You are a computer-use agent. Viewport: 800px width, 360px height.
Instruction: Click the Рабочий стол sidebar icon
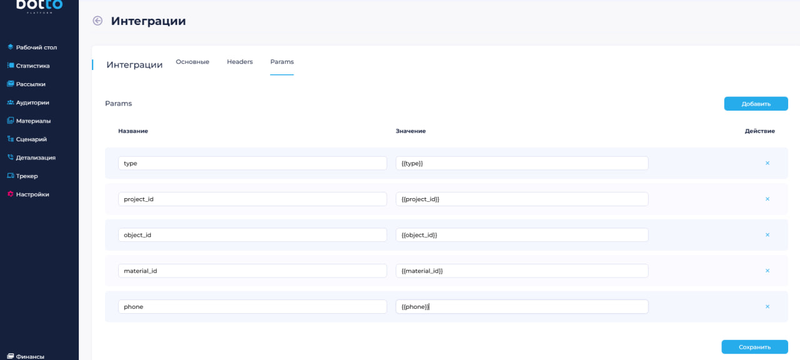click(x=10, y=47)
